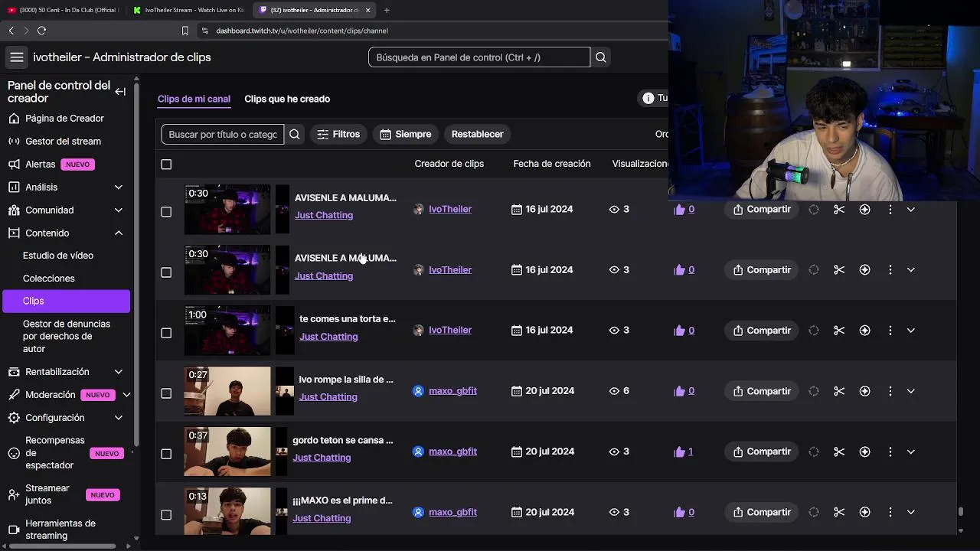Open IvoTheiler link on te comes una torta row
This screenshot has width=980, height=551.
[450, 330]
